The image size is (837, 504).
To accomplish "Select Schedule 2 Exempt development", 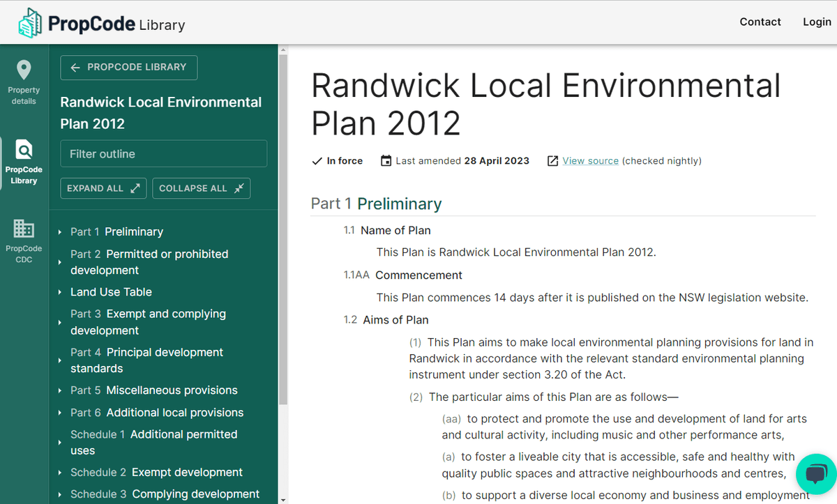I will coord(156,473).
